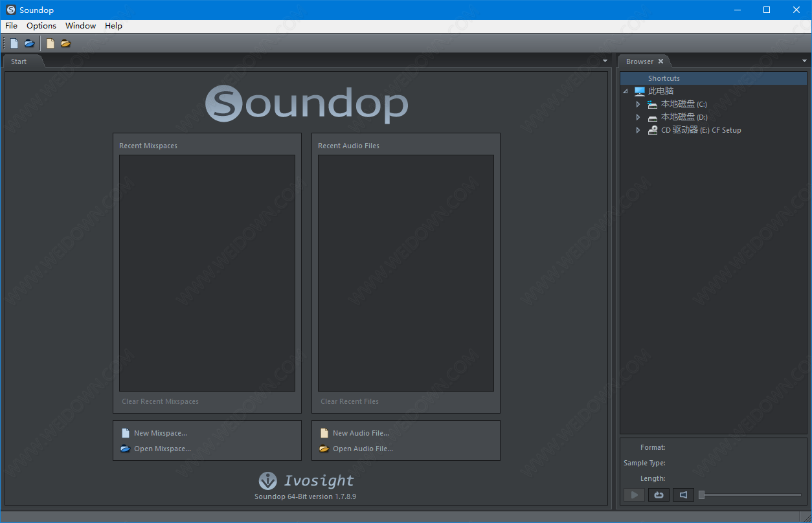This screenshot has height=523, width=812.
Task: Collapse the 此电脑 tree node
Action: (x=626, y=91)
